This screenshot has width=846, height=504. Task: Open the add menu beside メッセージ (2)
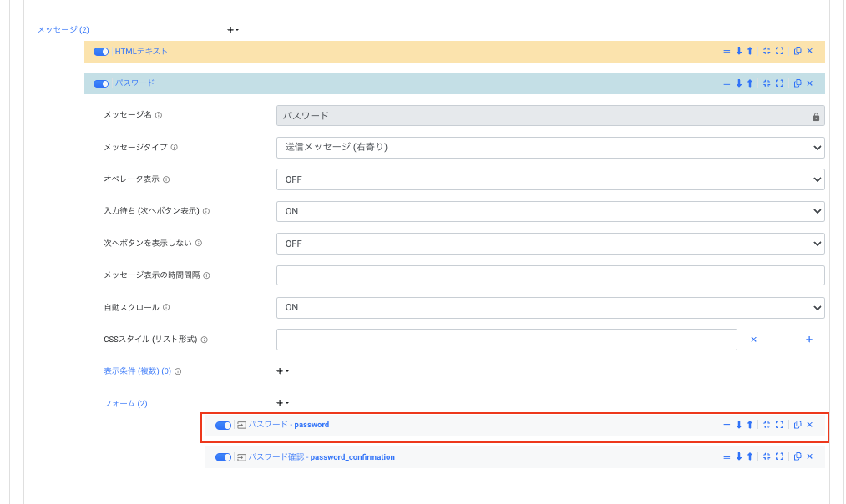(x=232, y=30)
